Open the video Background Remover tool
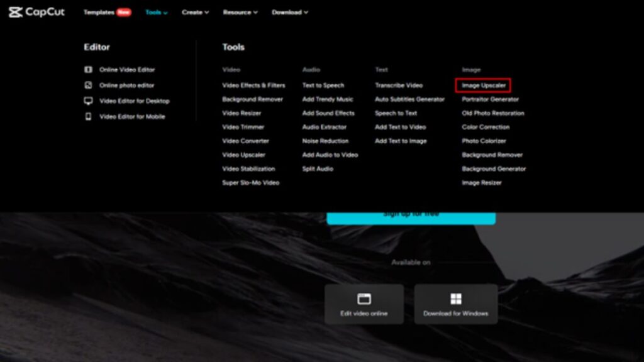Viewport: 644px width, 362px height. 252,99
